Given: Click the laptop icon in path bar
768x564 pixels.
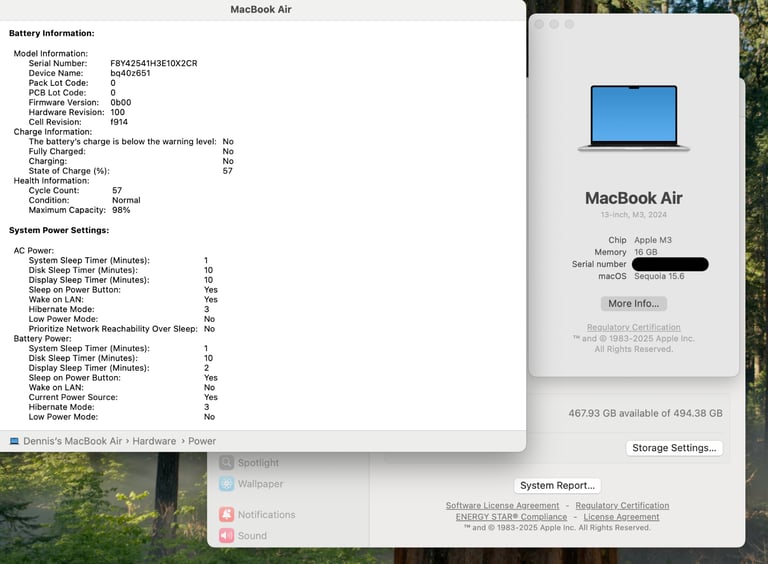Looking at the screenshot, I should coord(15,441).
